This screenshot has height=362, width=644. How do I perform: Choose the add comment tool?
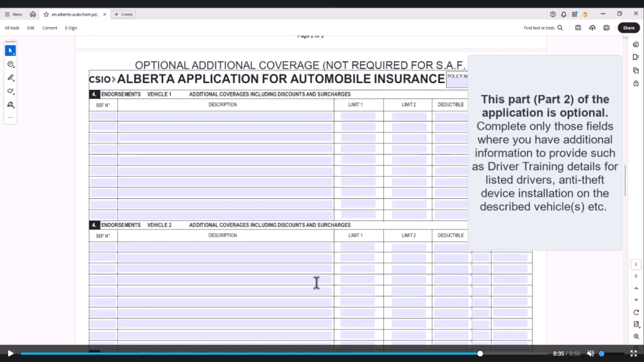click(x=10, y=64)
